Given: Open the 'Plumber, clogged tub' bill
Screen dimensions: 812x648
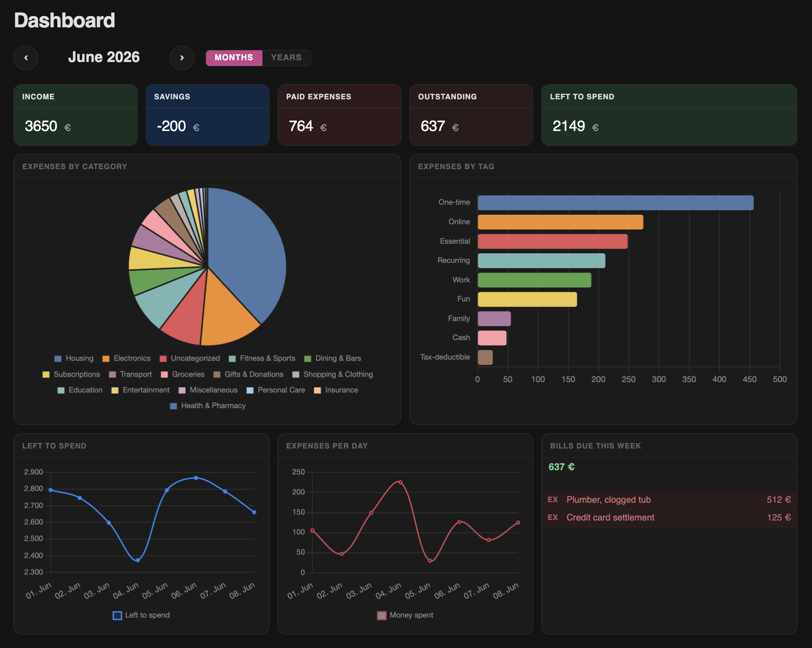Looking at the screenshot, I should tap(669, 500).
